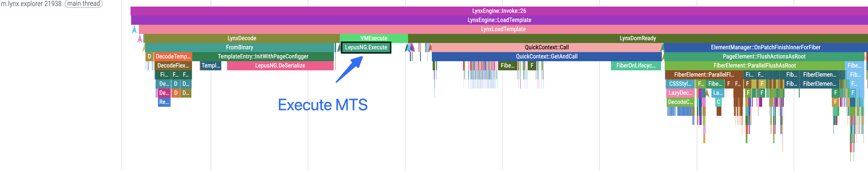Click the FromBinary slice
Screen dimensions: 868x171
point(239,48)
